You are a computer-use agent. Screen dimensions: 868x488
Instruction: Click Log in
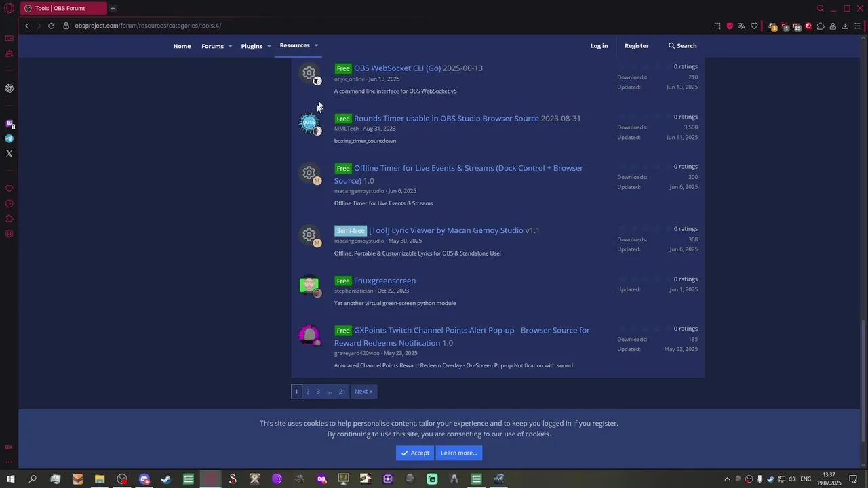coord(599,45)
